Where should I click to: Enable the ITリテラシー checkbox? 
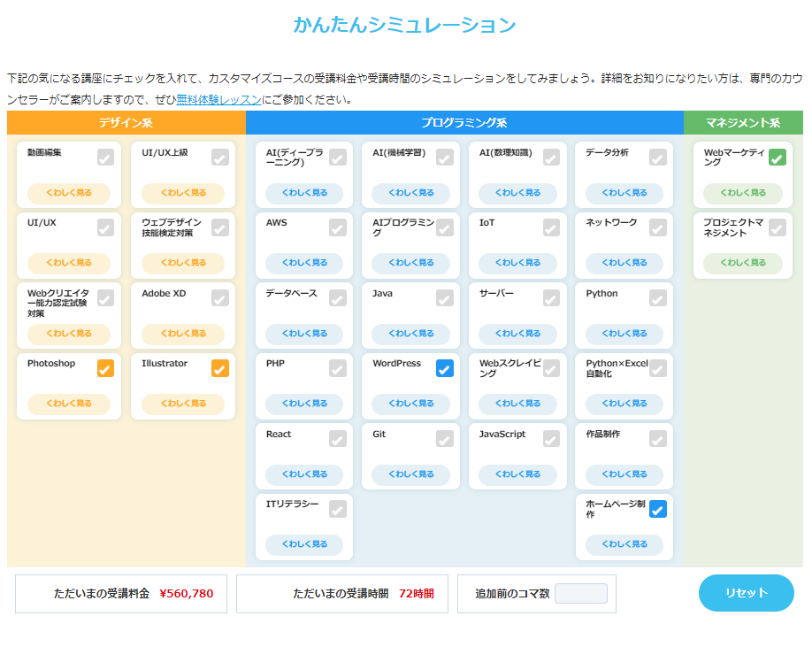(338, 509)
